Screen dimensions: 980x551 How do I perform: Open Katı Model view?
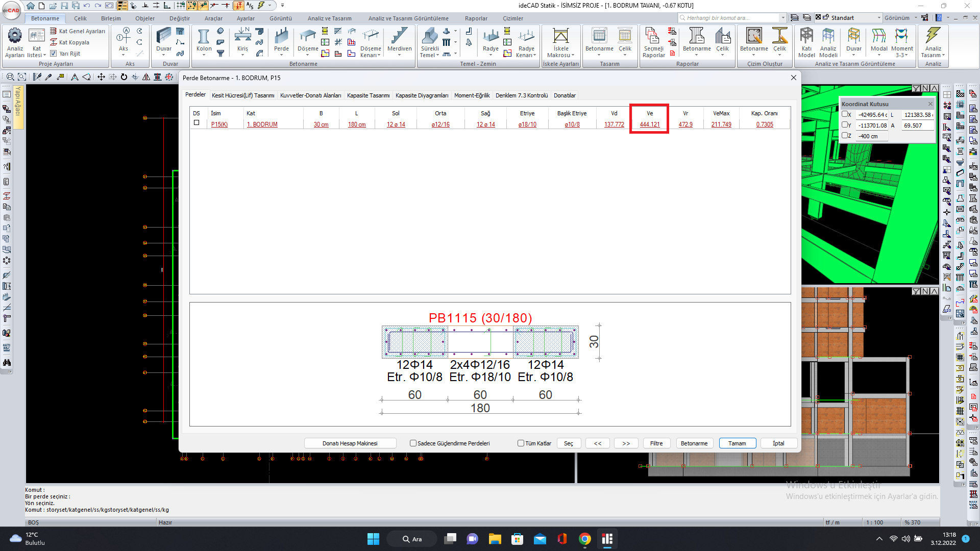pos(806,42)
